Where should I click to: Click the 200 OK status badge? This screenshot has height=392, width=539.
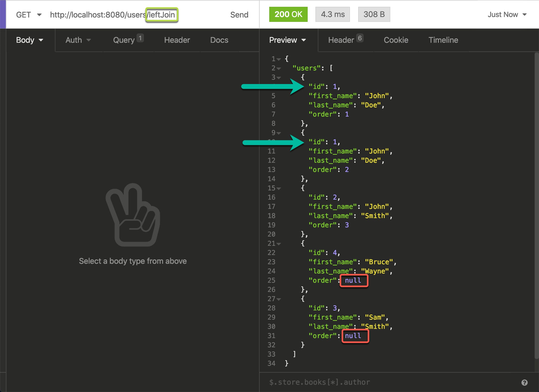pyautogui.click(x=288, y=14)
